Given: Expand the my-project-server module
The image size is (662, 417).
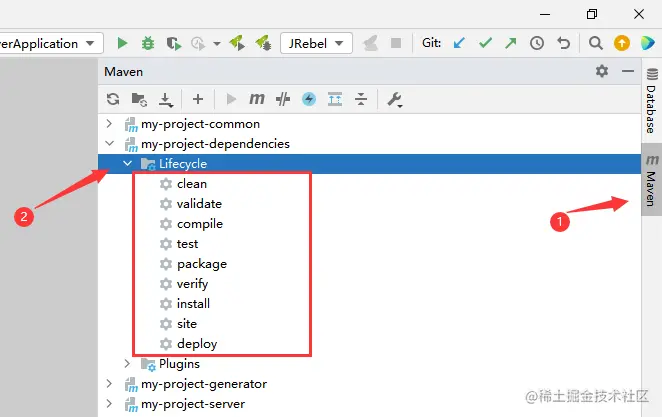Looking at the screenshot, I should (x=109, y=403).
